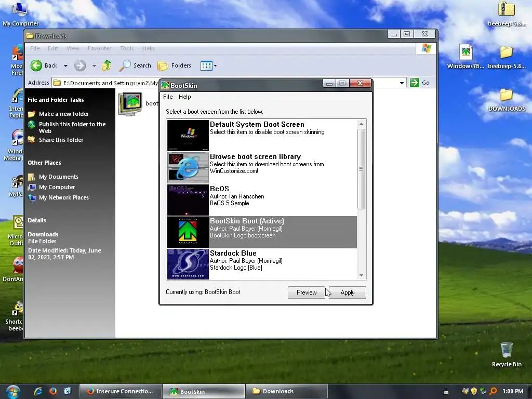The width and height of the screenshot is (532, 399).
Task: Click the BootSkin title bar icon
Action: click(x=165, y=85)
